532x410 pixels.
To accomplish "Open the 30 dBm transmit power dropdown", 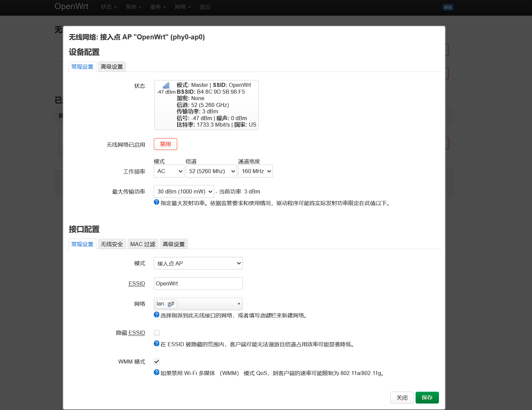I will (x=184, y=192).
